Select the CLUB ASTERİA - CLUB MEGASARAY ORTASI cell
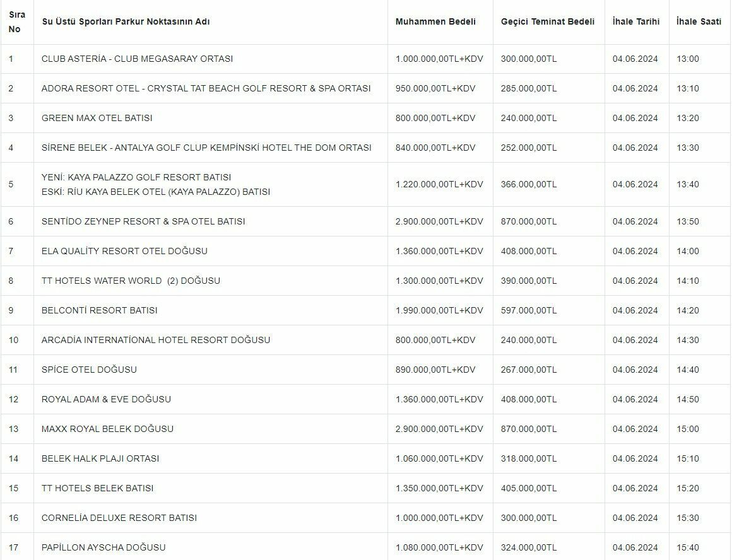This screenshot has width=732, height=560. click(137, 59)
